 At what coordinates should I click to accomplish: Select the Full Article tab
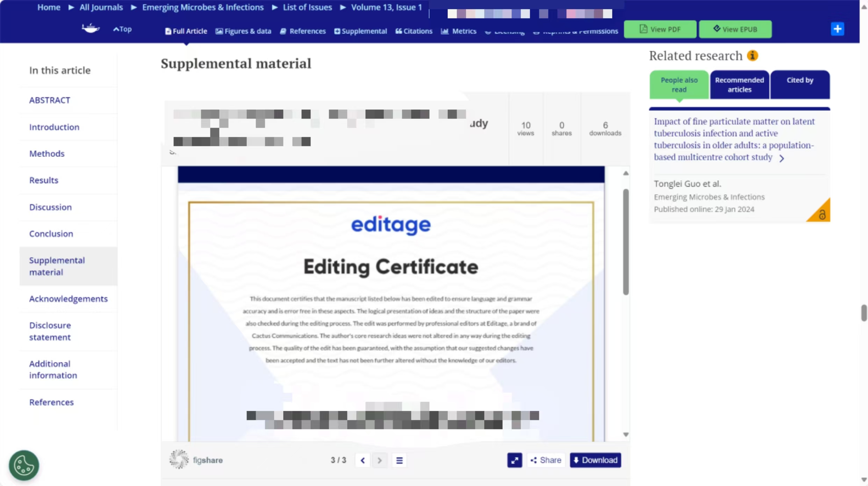[185, 31]
